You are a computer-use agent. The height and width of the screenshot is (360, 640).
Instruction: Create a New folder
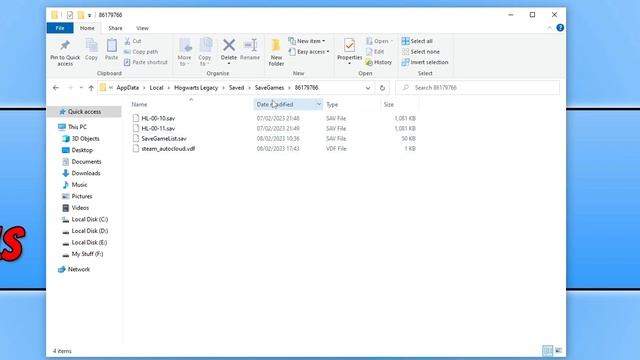tap(276, 52)
